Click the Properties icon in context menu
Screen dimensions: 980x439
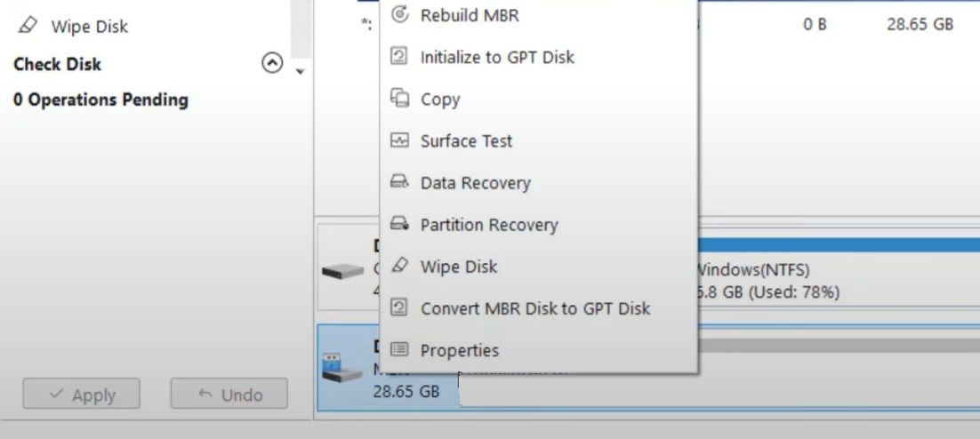(400, 350)
